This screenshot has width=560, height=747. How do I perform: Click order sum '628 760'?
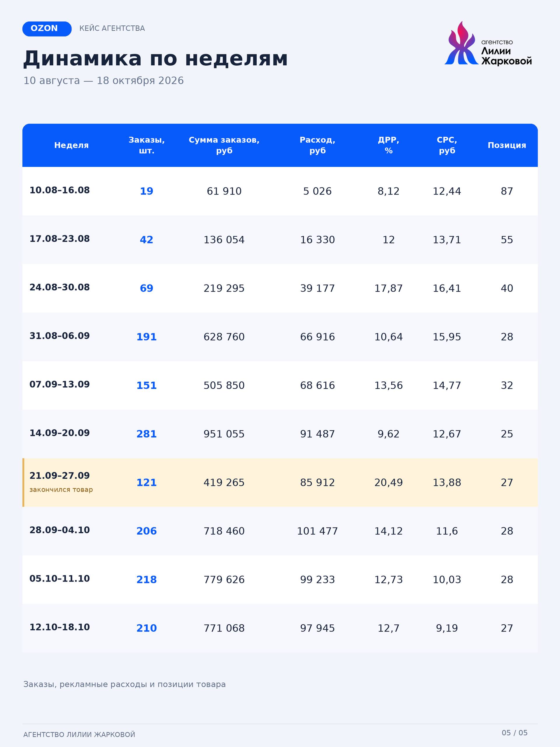(x=224, y=337)
